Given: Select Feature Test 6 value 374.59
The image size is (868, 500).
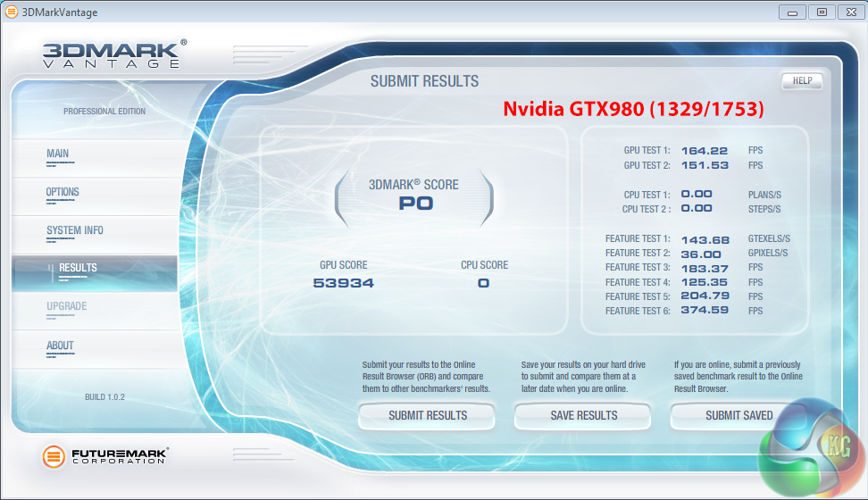Looking at the screenshot, I should tap(705, 310).
